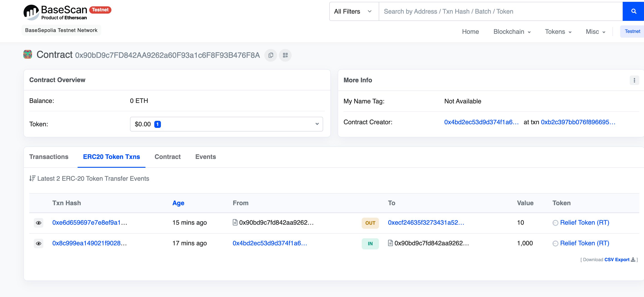The image size is (644, 297).
Task: Copy the contract address to clipboard
Action: (270, 55)
